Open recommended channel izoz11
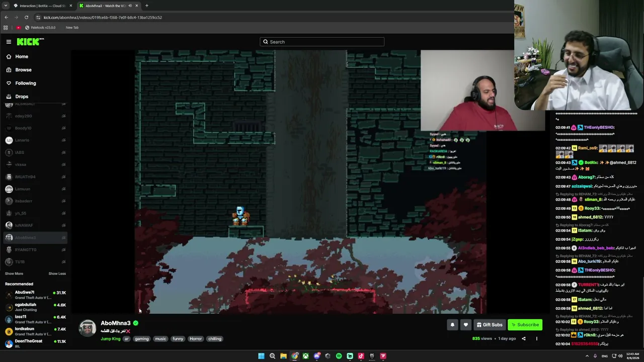Viewport: 644px width, 362px height. click(x=35, y=319)
